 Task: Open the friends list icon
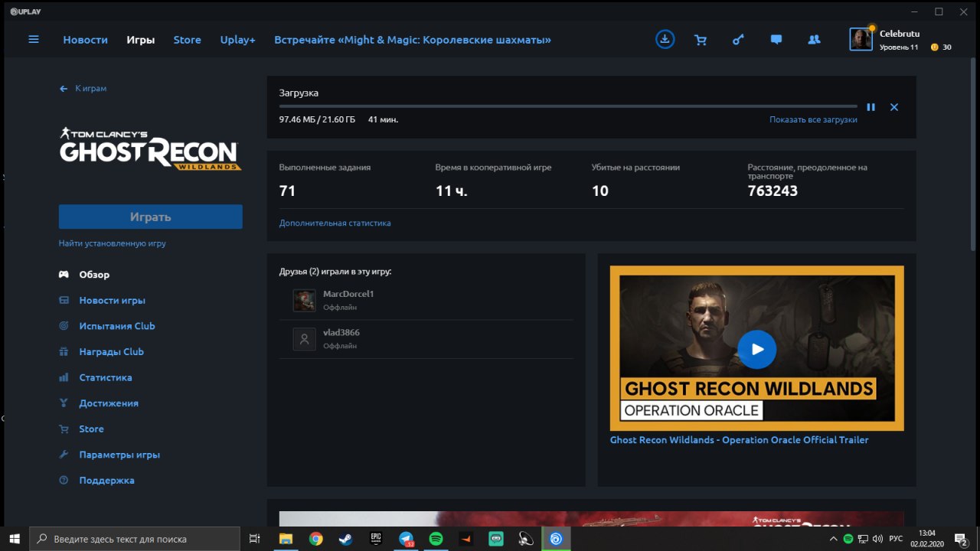pos(814,40)
